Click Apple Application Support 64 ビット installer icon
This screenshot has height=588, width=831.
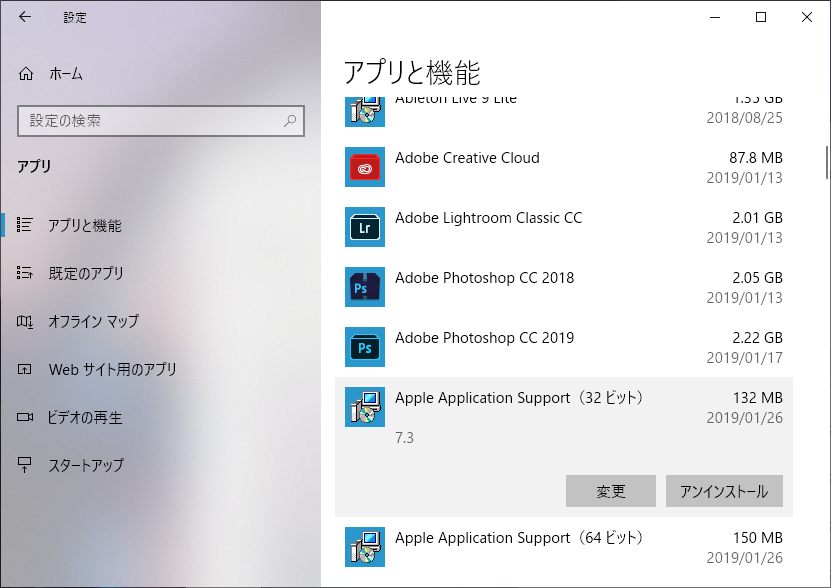pyautogui.click(x=365, y=547)
